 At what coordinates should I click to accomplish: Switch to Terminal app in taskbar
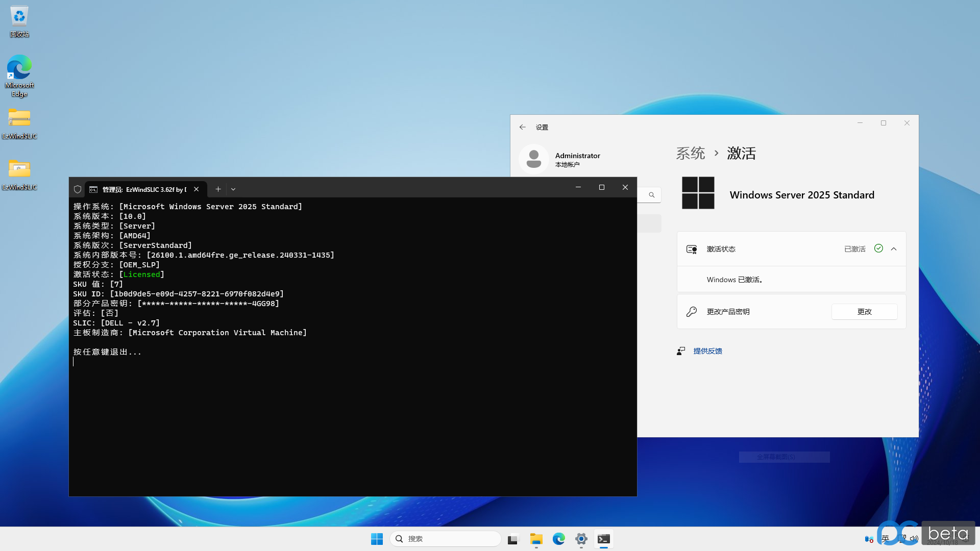pyautogui.click(x=604, y=539)
